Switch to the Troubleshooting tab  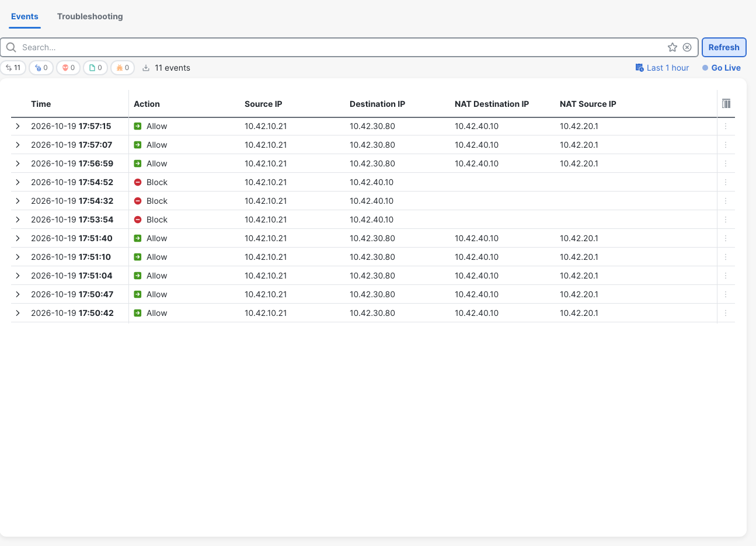(90, 16)
